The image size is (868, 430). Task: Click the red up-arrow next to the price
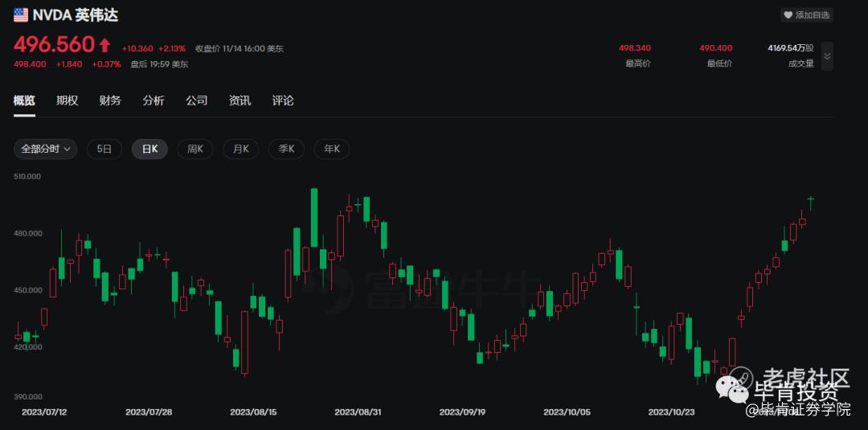click(x=104, y=45)
